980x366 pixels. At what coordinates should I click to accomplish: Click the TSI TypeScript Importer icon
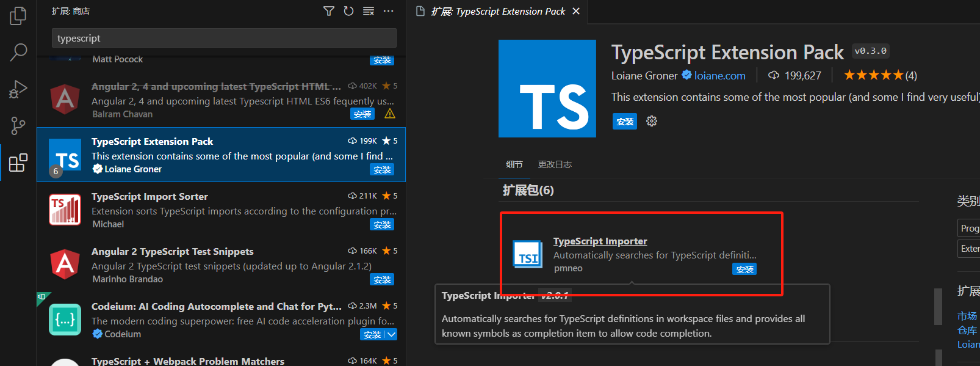pyautogui.click(x=528, y=255)
